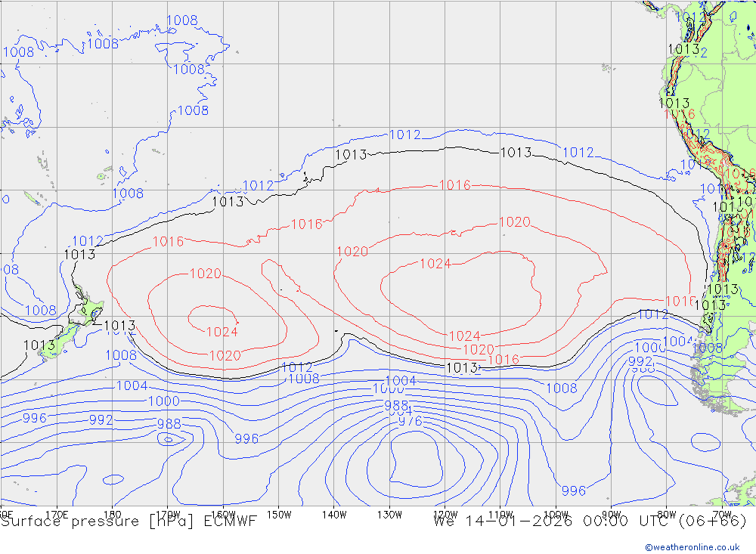Image resolution: width=756 pixels, height=554 pixels.
Task: Click the 988 label directly above the 976 label
Action: (x=396, y=406)
